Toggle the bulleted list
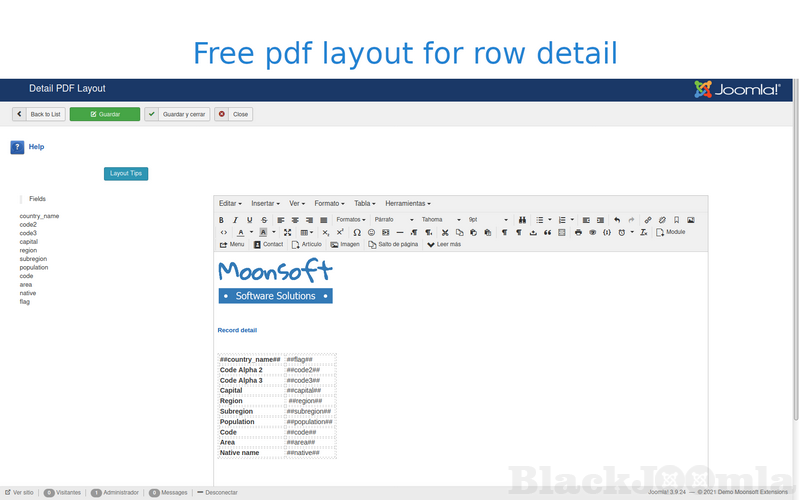This screenshot has width=800, height=500. (540, 220)
